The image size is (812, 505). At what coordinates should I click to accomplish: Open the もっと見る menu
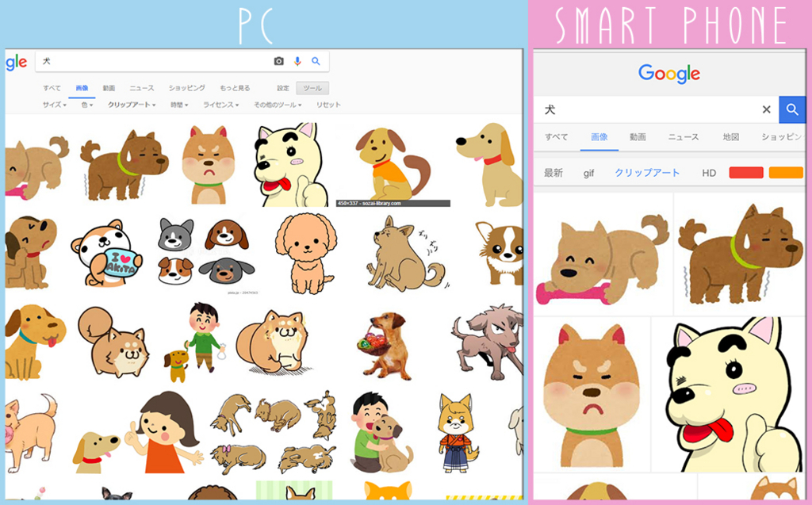[235, 88]
